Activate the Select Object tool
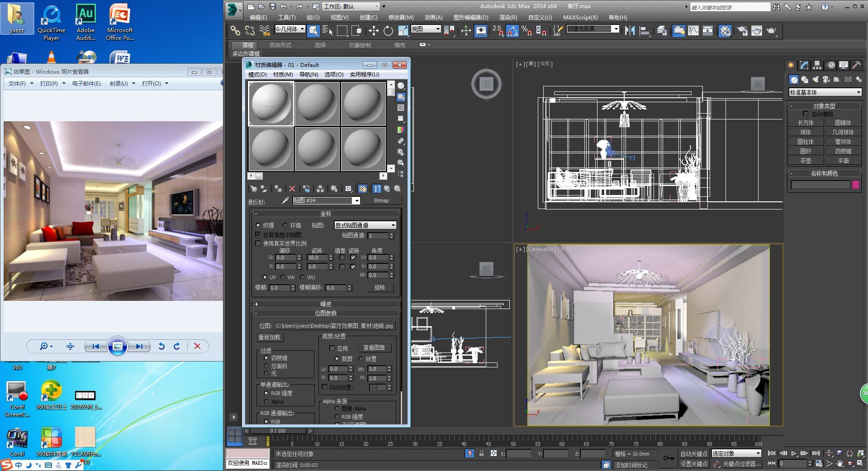Image resolution: width=868 pixels, height=471 pixels. coord(313,30)
